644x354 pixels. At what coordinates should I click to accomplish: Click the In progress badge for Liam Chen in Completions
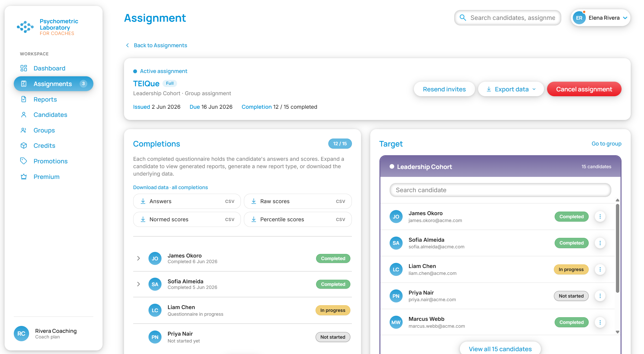333,310
